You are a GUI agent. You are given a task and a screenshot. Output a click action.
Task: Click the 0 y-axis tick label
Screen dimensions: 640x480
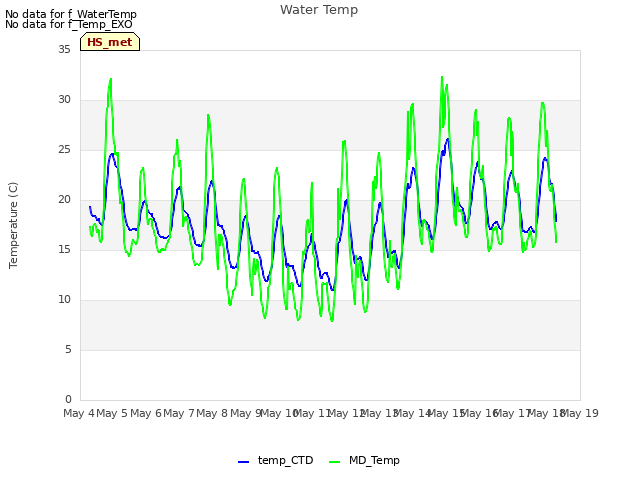68,400
